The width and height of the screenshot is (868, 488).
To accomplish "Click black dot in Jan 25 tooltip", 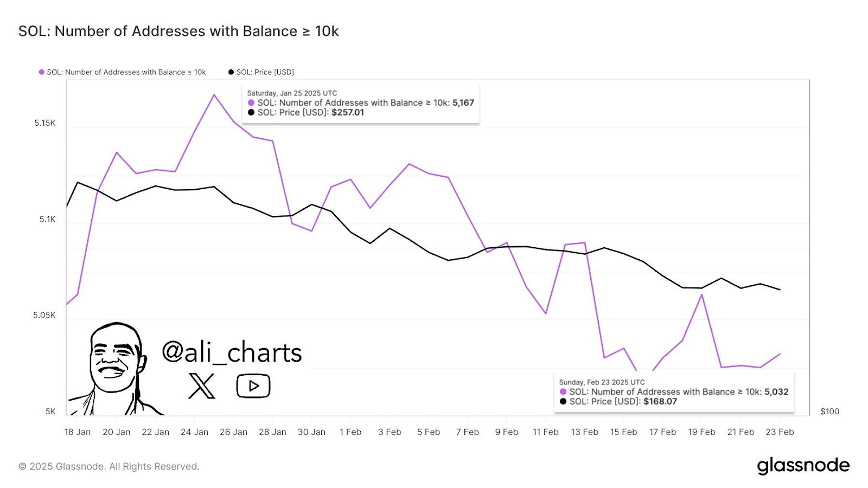I will click(251, 113).
